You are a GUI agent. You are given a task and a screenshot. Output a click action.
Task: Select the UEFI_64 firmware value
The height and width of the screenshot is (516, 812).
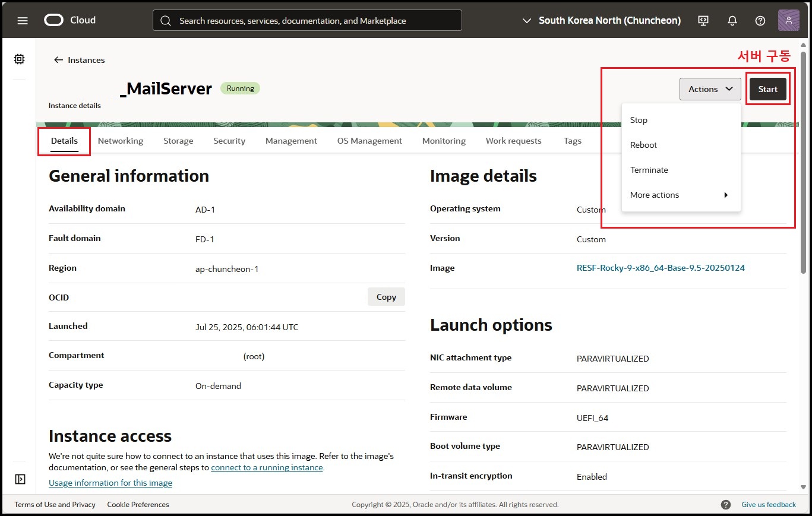[592, 418]
